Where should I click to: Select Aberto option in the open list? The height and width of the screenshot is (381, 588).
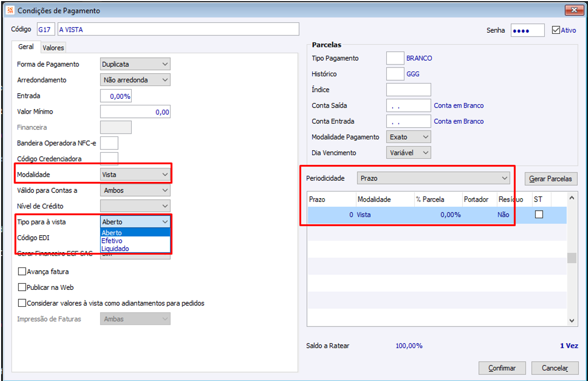136,233
